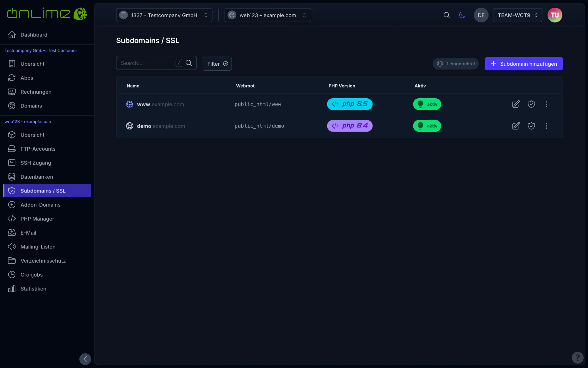Open the TEAM-WCT9 team switcher
This screenshot has height=368, width=588.
[x=517, y=15]
